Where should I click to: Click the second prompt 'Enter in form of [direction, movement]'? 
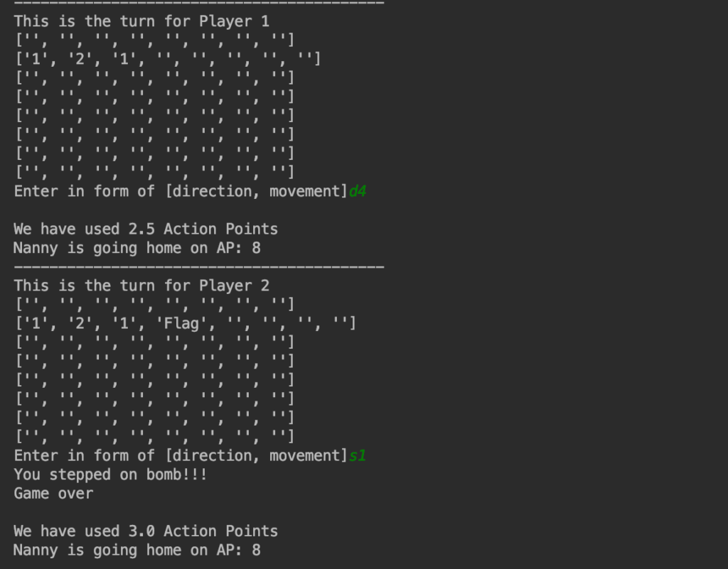click(181, 455)
